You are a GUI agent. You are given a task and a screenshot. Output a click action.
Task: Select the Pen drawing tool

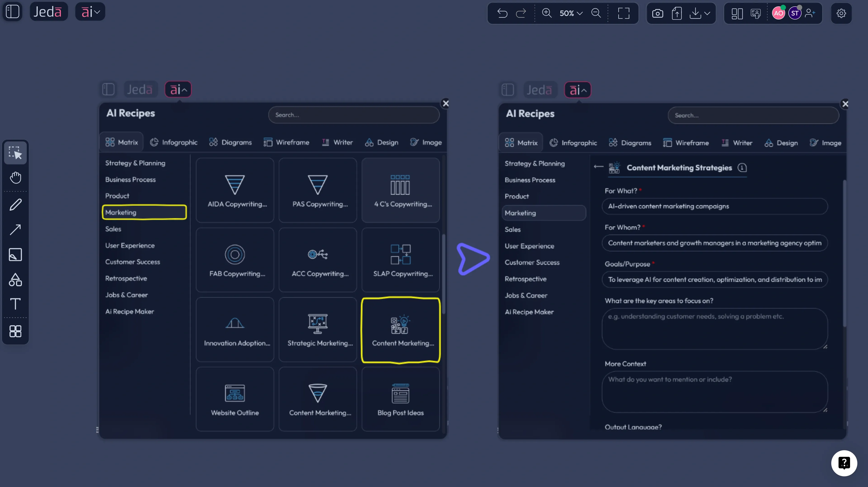pos(15,204)
